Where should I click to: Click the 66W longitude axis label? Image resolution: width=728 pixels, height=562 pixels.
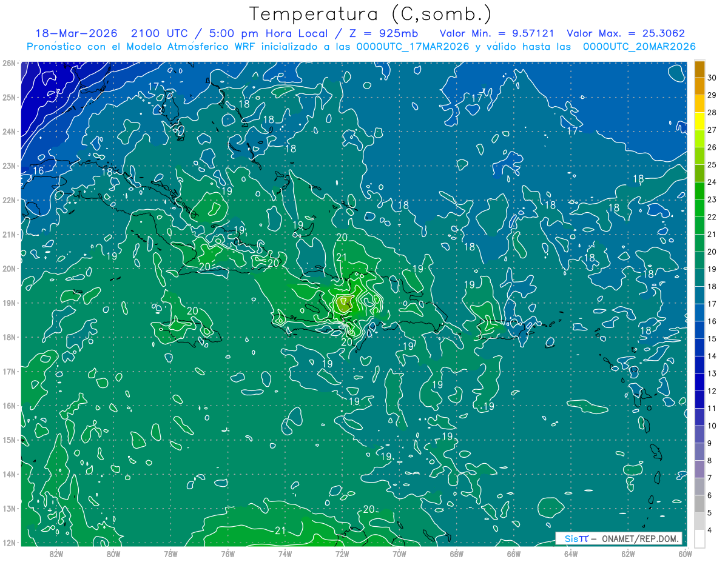(x=514, y=553)
